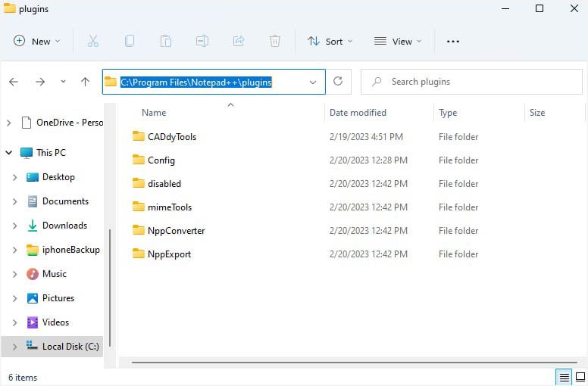Expand the Local Disk (C:) node
This screenshot has height=386, width=588.
tap(14, 347)
